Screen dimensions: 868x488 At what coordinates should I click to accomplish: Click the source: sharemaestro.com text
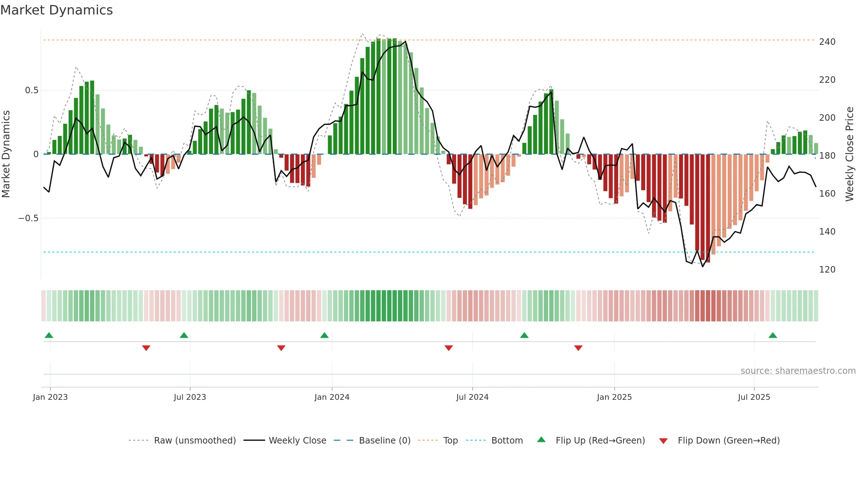(x=798, y=371)
